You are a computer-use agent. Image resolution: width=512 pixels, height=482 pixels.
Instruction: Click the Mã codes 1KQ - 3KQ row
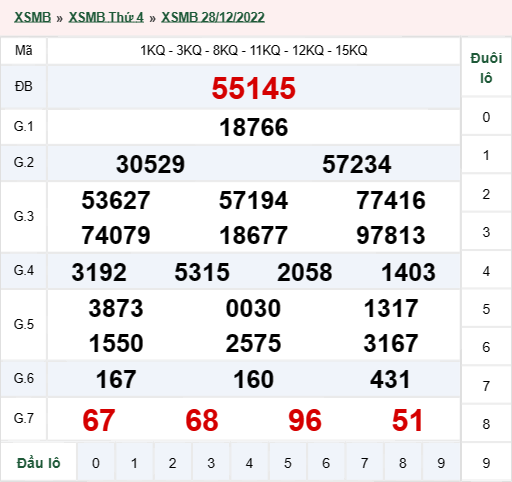click(x=254, y=50)
